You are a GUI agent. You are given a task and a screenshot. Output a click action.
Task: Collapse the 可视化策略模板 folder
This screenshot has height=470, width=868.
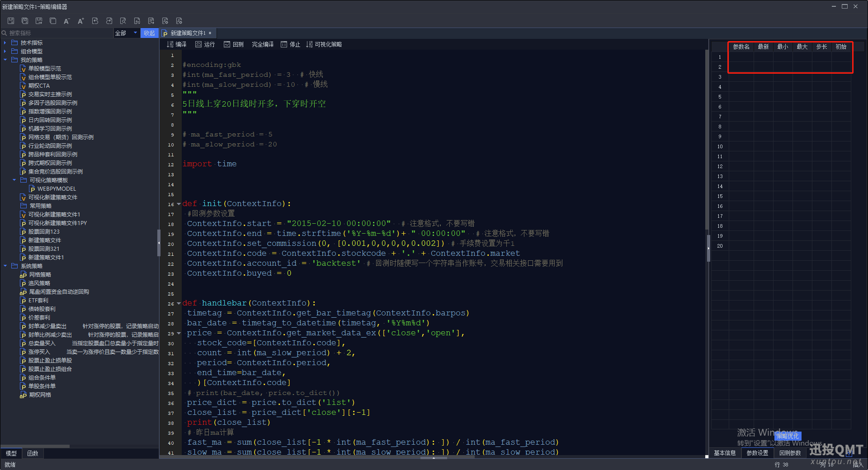pos(14,180)
